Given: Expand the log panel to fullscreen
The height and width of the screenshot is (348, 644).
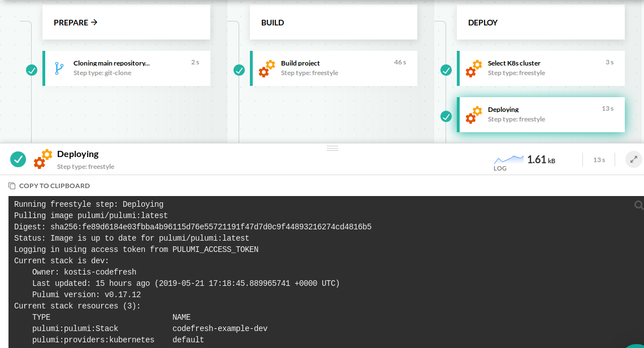Looking at the screenshot, I should tap(633, 159).
